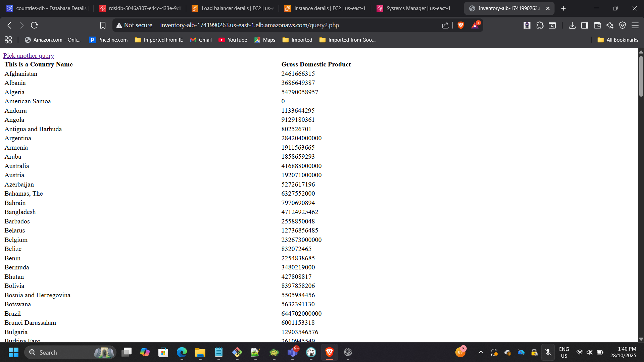The width and height of the screenshot is (644, 362).
Task: Click the "Pick another query" link
Action: (x=29, y=56)
